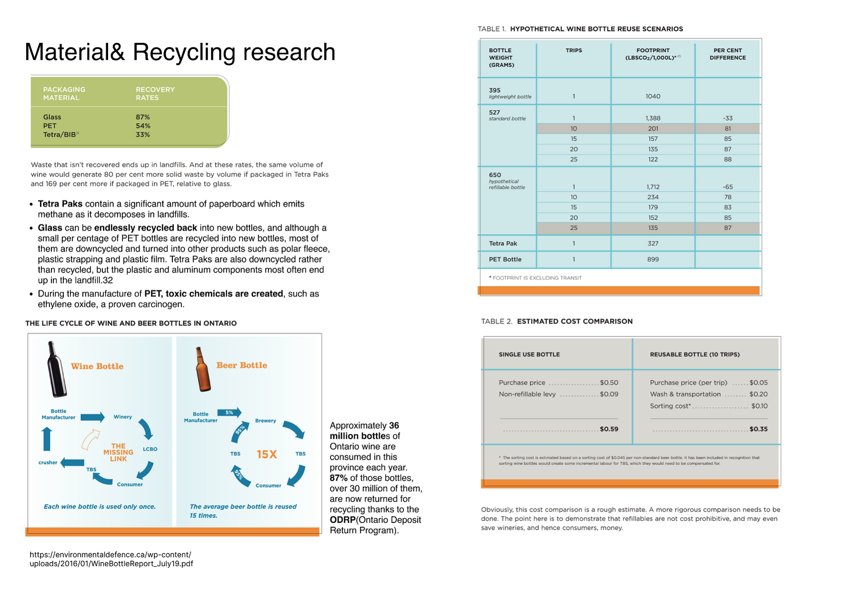Click the 'ODRP' bold abbreviation

pyautogui.click(x=343, y=520)
